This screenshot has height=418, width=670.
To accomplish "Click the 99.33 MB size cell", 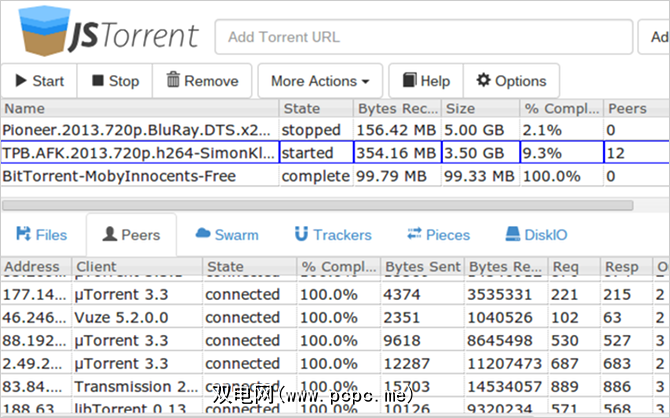I will pos(481,176).
